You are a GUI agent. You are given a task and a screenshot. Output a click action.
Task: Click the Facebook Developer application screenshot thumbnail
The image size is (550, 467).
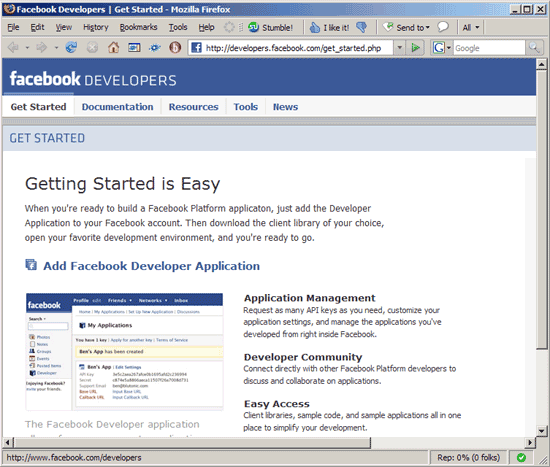pos(125,352)
